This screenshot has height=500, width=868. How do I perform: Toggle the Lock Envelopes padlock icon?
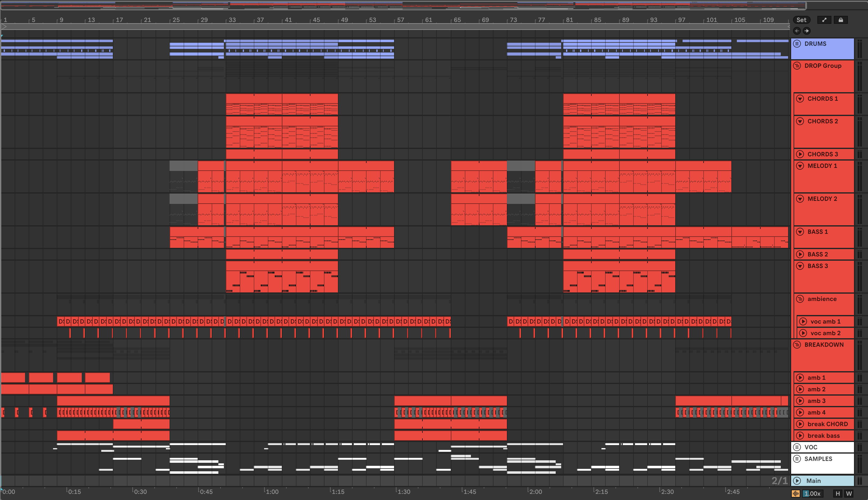click(841, 20)
